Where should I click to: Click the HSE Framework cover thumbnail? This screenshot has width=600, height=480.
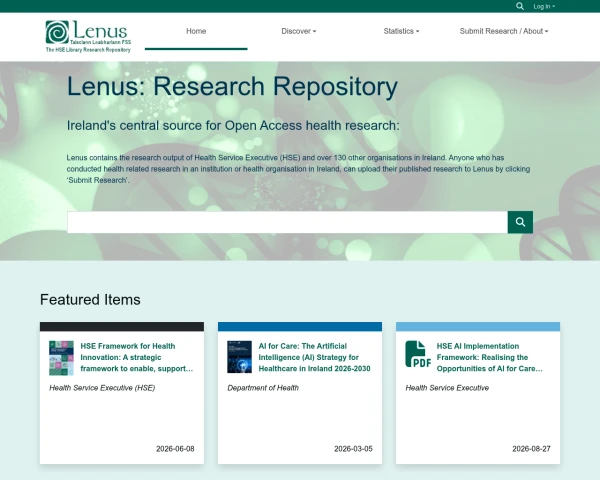(61, 358)
